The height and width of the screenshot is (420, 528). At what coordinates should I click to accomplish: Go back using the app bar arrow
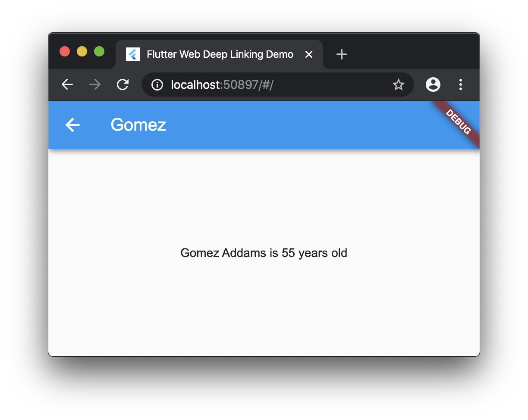(72, 125)
